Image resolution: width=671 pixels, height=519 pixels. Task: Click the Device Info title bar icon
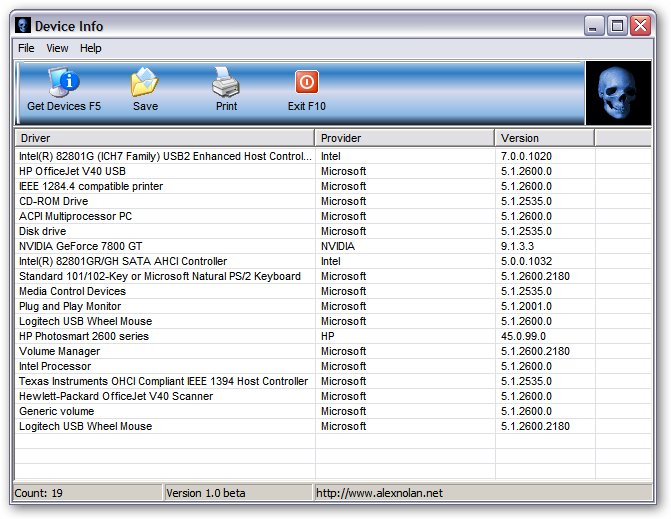point(23,25)
